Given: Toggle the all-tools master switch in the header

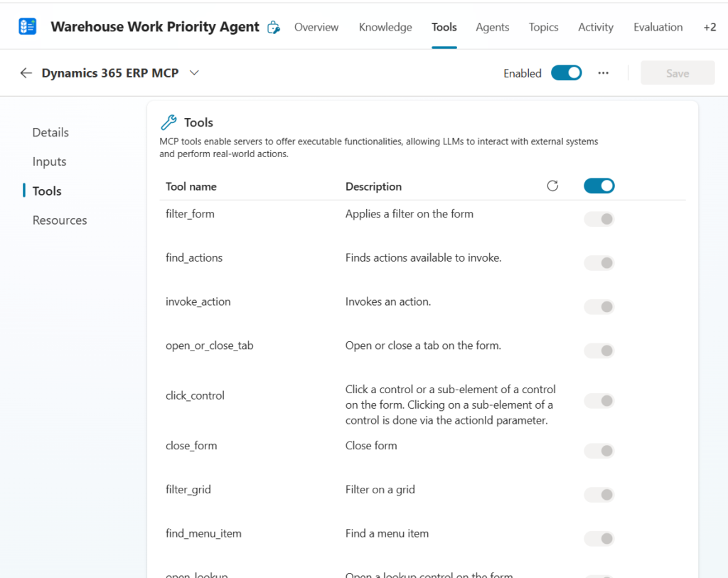Looking at the screenshot, I should click(599, 186).
